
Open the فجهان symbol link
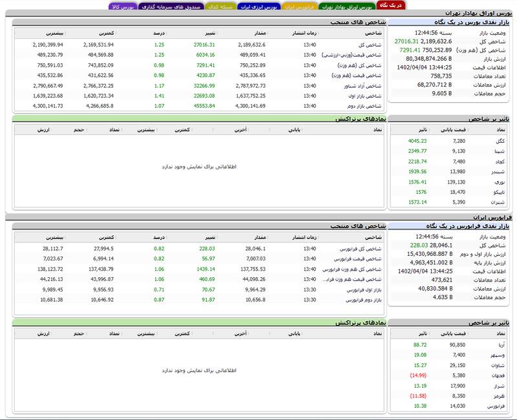click(498, 375)
